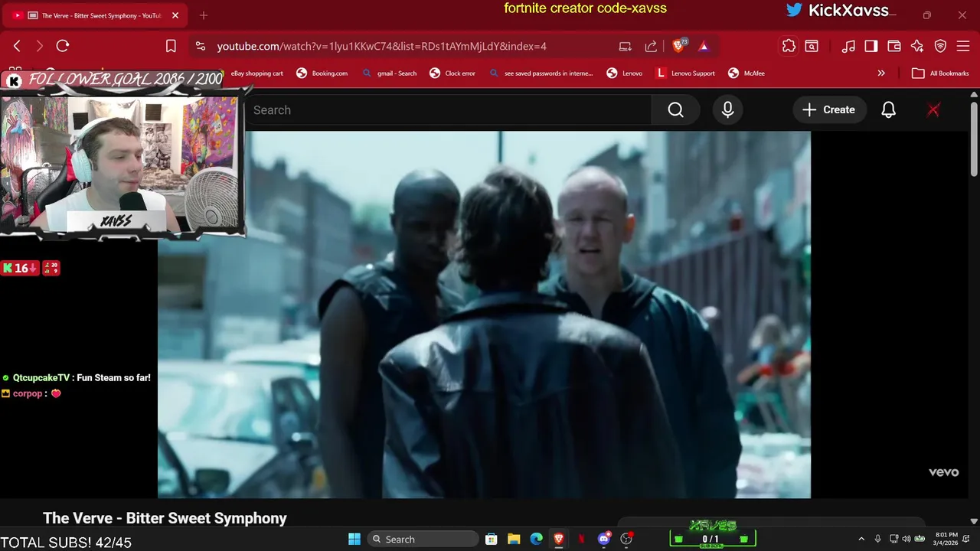Open OBS Studio taskbar icon

626,539
